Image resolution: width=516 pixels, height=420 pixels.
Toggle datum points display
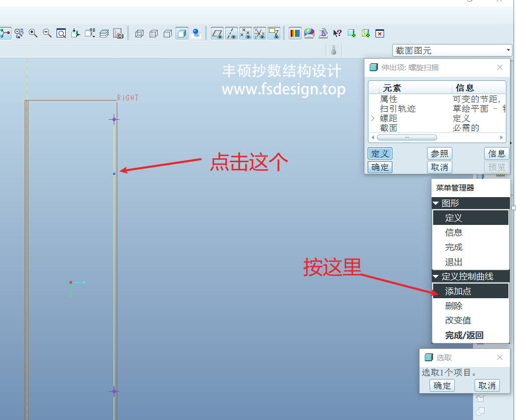click(246, 33)
